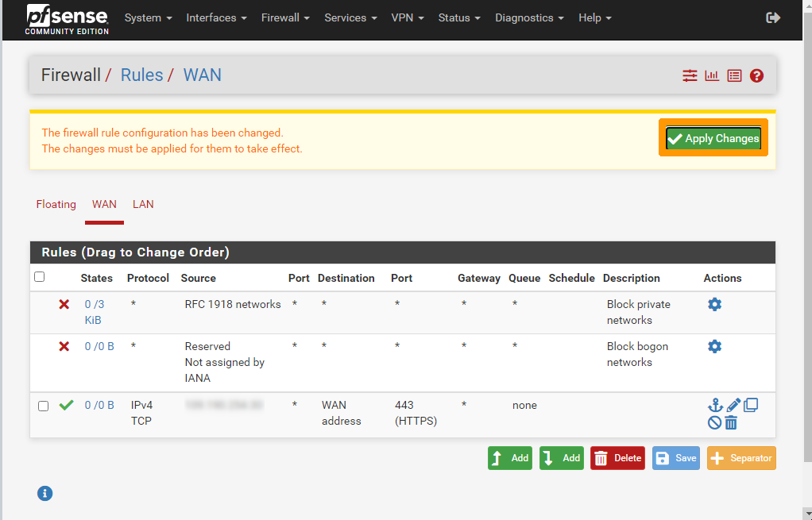Switch to the Floating rules tab
The width and height of the screenshot is (812, 520).
point(56,204)
